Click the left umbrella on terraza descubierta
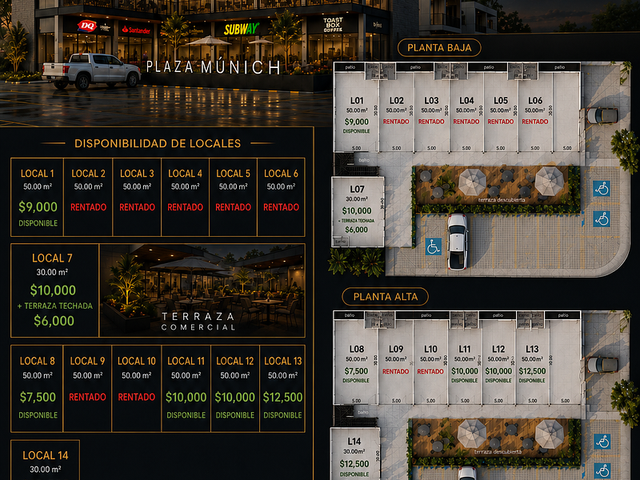The height and width of the screenshot is (480, 640). coord(472,182)
